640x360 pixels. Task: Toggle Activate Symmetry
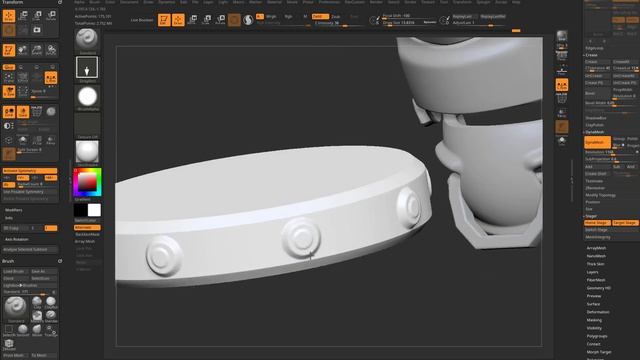click(x=30, y=171)
